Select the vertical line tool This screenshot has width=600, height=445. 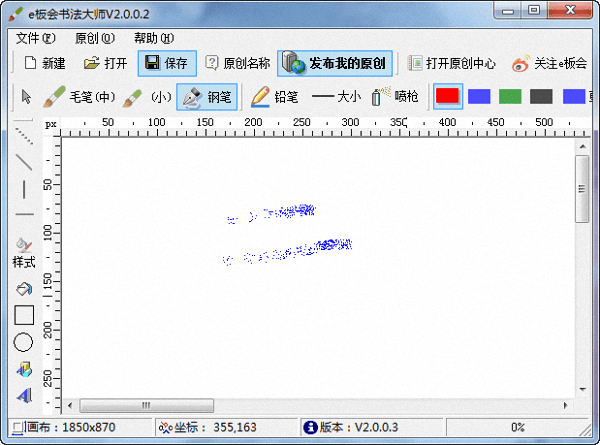point(24,189)
